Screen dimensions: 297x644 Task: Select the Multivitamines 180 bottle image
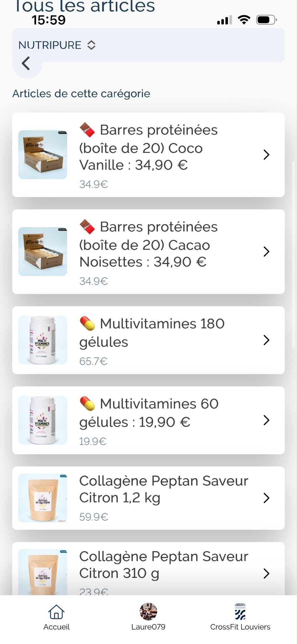(43, 340)
